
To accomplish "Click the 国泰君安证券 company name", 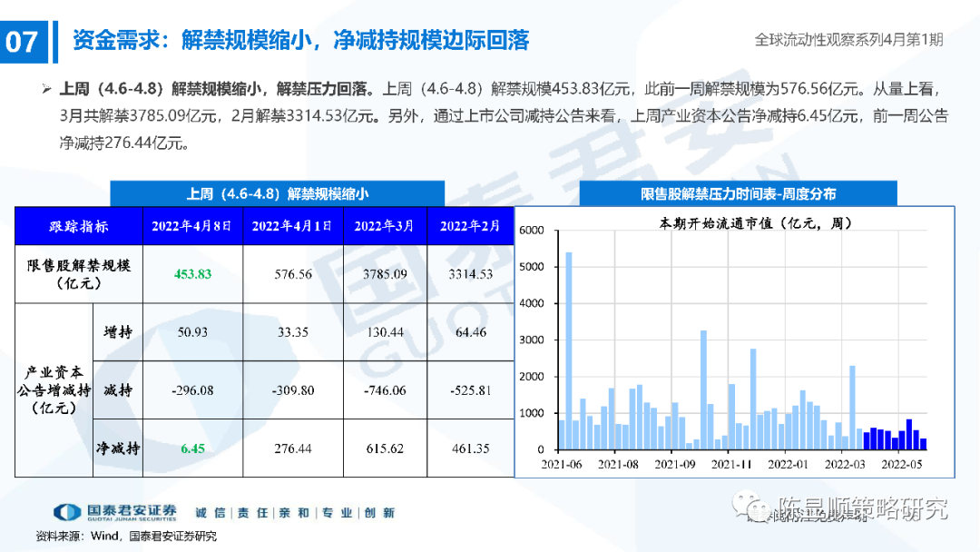I will point(132,511).
